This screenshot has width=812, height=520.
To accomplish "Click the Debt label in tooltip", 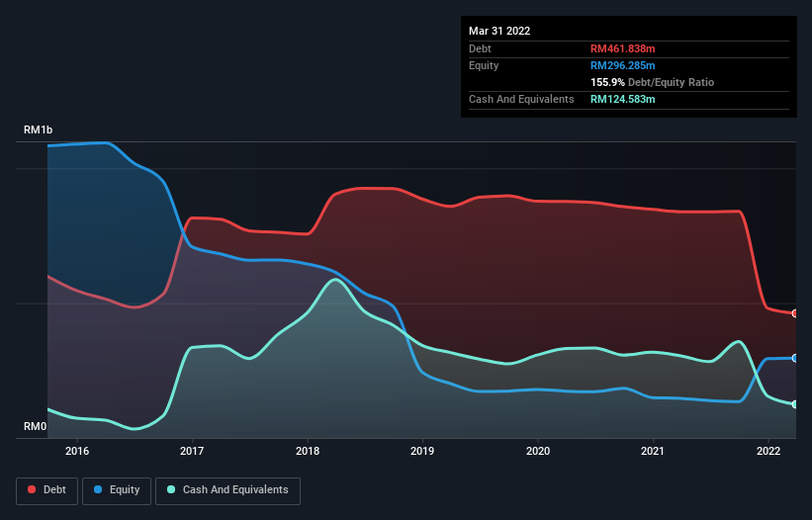I will 480,48.
